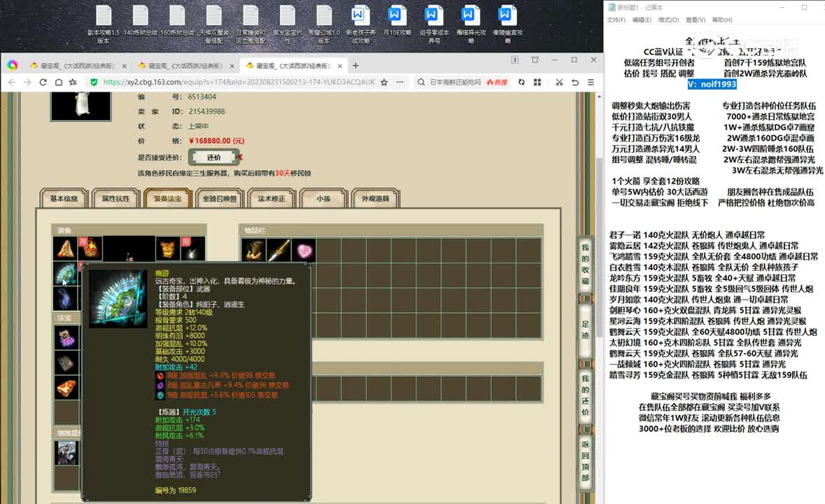This screenshot has height=504, width=825.
Task: Click the 我的还价 side button
Action: [x=585, y=395]
